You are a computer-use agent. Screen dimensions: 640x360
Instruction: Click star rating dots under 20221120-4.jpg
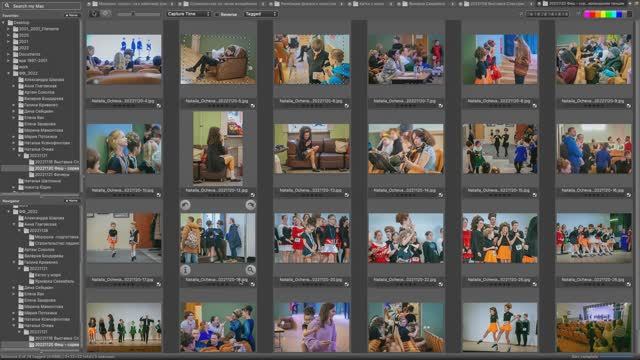(123, 106)
